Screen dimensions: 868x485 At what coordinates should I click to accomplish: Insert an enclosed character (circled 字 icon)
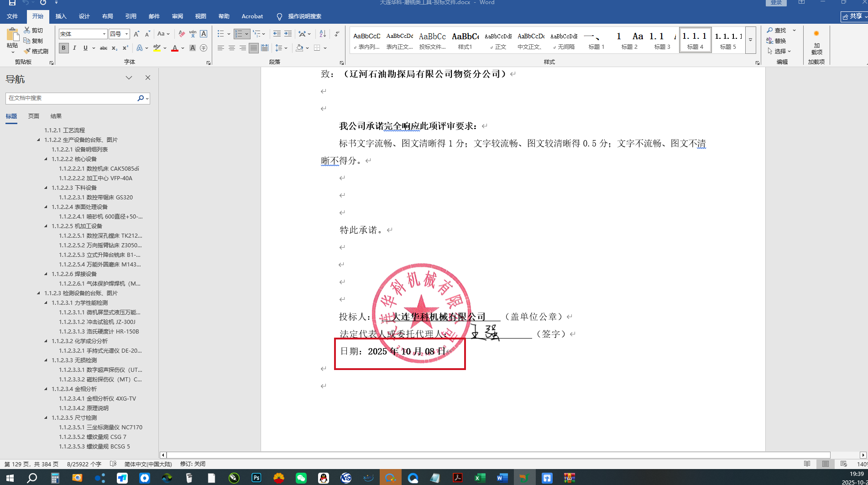click(204, 48)
